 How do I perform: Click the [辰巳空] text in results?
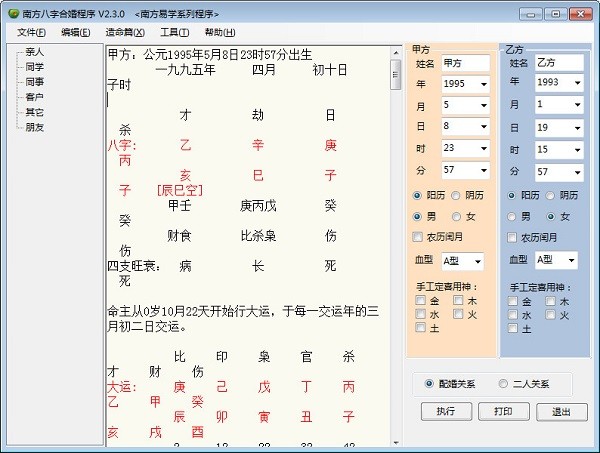pos(180,191)
